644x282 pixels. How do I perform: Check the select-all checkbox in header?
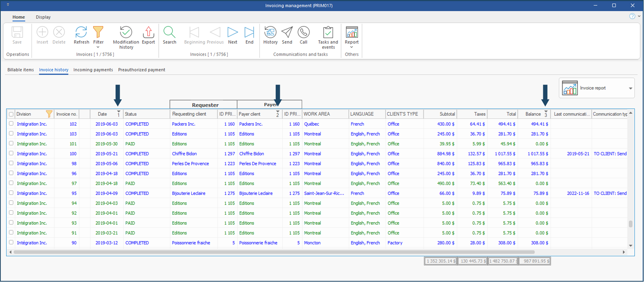(11, 114)
